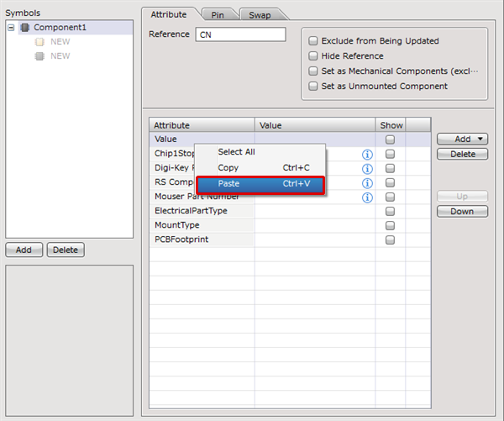Click into the Reference text field
The width and height of the screenshot is (504, 421).
(240, 35)
